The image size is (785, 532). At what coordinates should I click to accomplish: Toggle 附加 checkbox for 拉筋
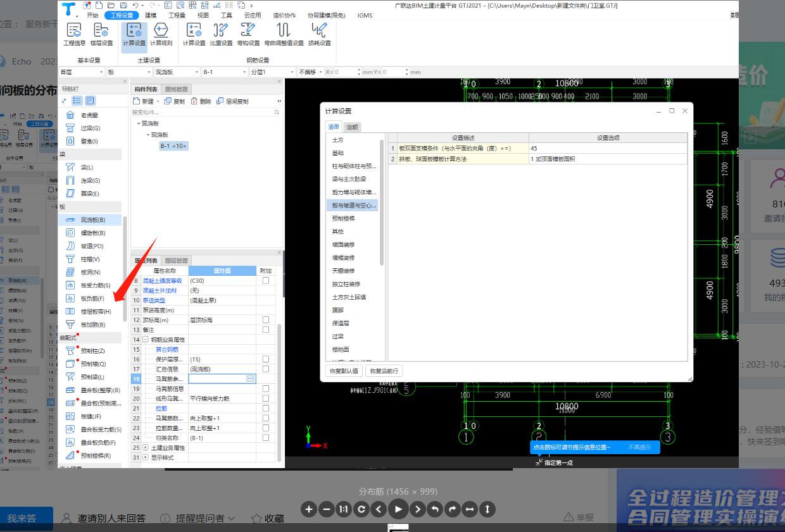[x=266, y=408]
